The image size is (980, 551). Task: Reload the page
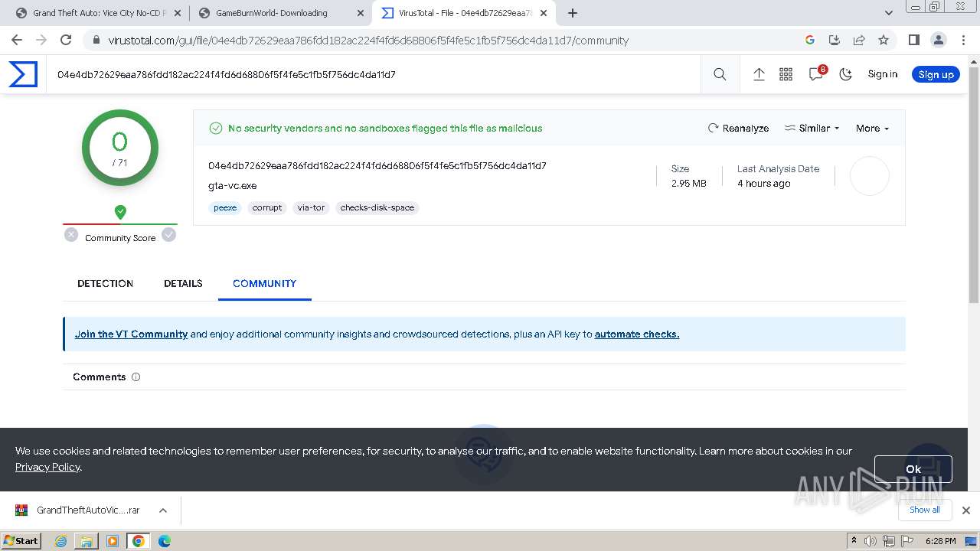66,40
